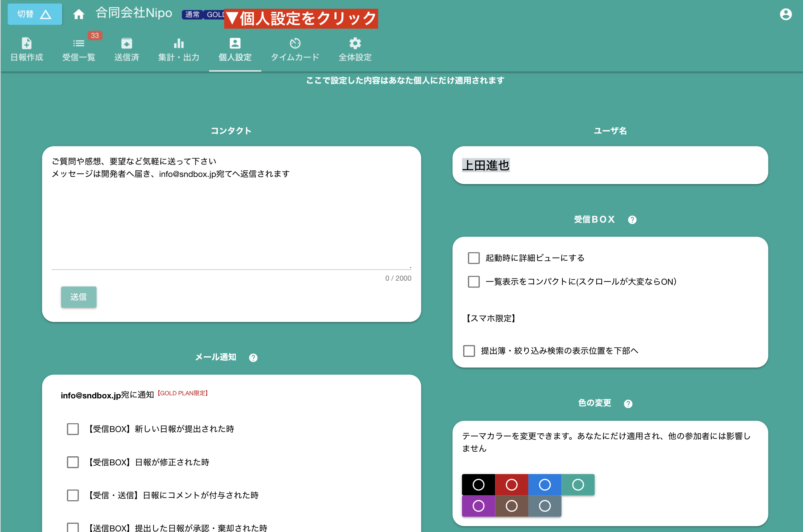Click the 【GOLD PLAN限定】 red label

pos(182,393)
